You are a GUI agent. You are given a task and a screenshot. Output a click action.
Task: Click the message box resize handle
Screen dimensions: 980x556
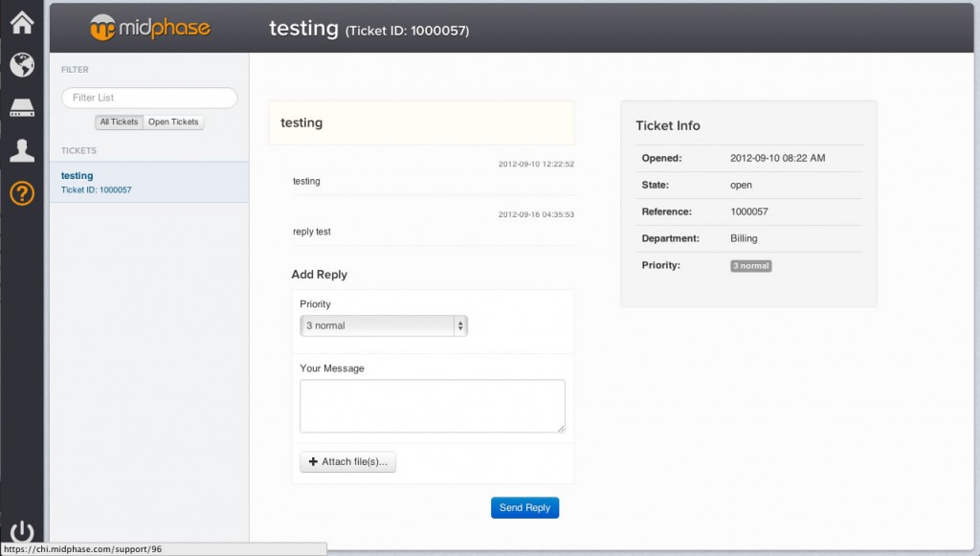point(561,428)
